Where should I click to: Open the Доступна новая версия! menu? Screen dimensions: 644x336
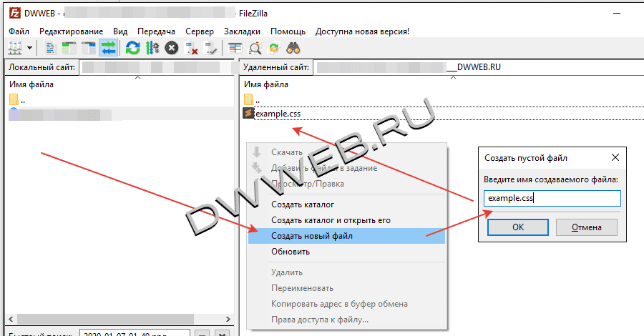pos(362,31)
